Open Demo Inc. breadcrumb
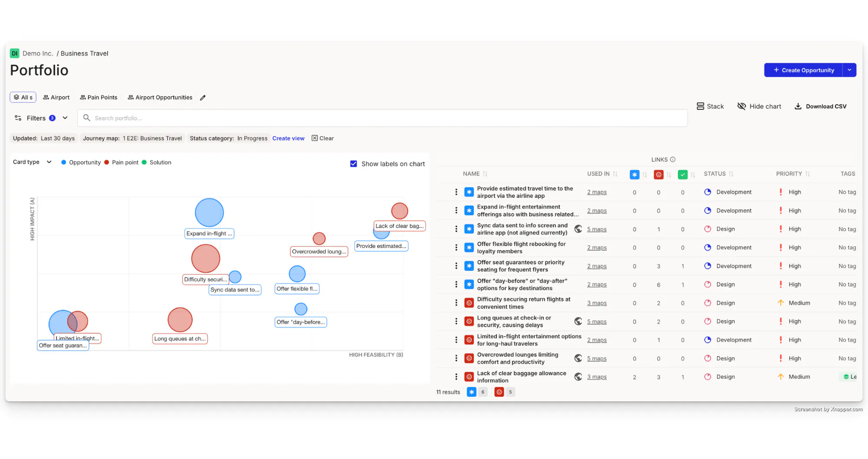This screenshot has height=459, width=868. coord(38,53)
